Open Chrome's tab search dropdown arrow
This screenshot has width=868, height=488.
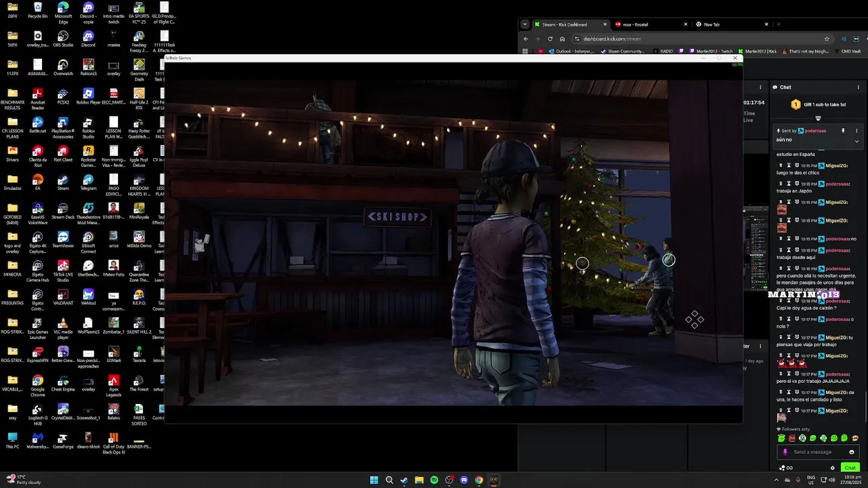tap(524, 24)
